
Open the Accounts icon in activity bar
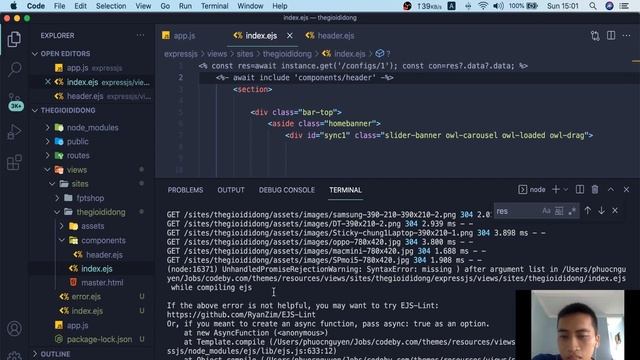point(14,328)
